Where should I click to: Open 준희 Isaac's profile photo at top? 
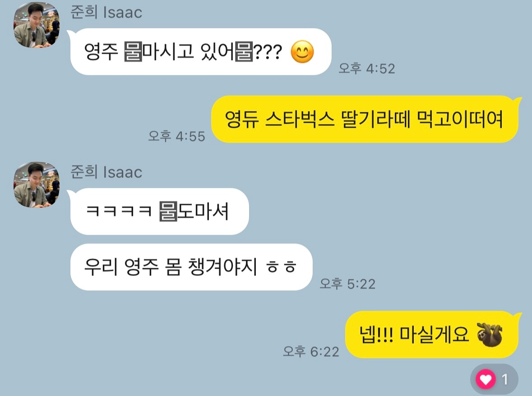[x=37, y=25]
